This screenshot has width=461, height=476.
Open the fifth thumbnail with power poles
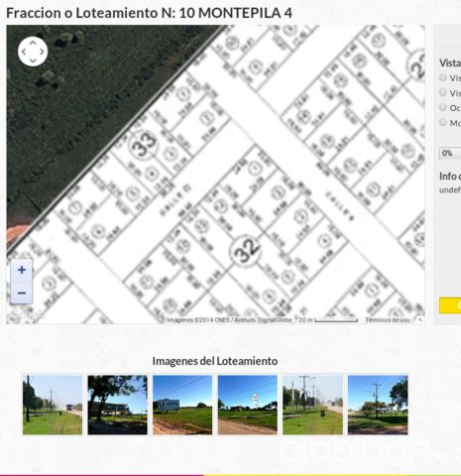[x=312, y=405]
